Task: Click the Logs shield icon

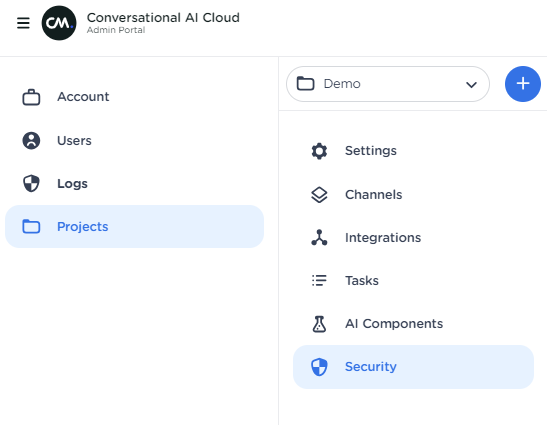Action: 31,184
